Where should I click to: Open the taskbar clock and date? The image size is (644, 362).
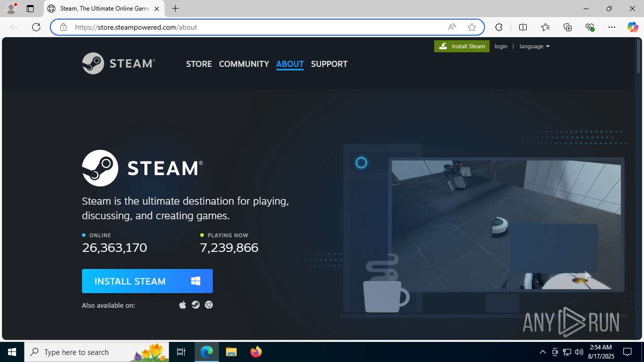point(601,352)
